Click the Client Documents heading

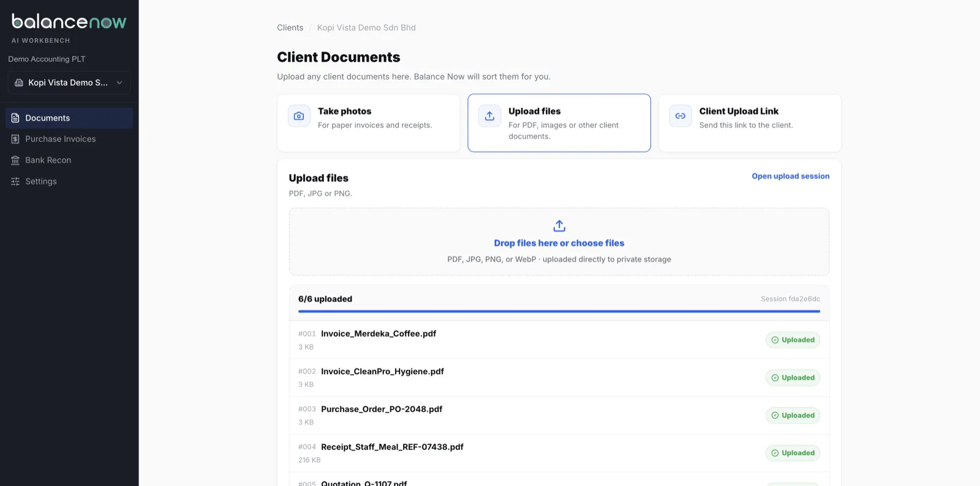tap(339, 57)
